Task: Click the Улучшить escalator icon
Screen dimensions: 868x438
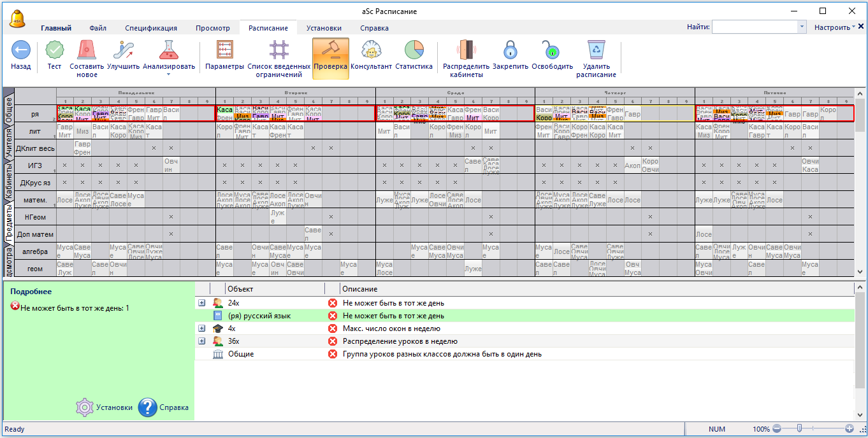Action: [123, 50]
